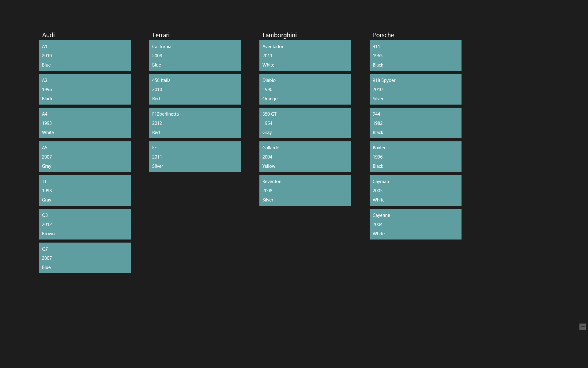The width and height of the screenshot is (588, 368).
Task: Open the Lamborghini group header
Action: click(x=279, y=35)
